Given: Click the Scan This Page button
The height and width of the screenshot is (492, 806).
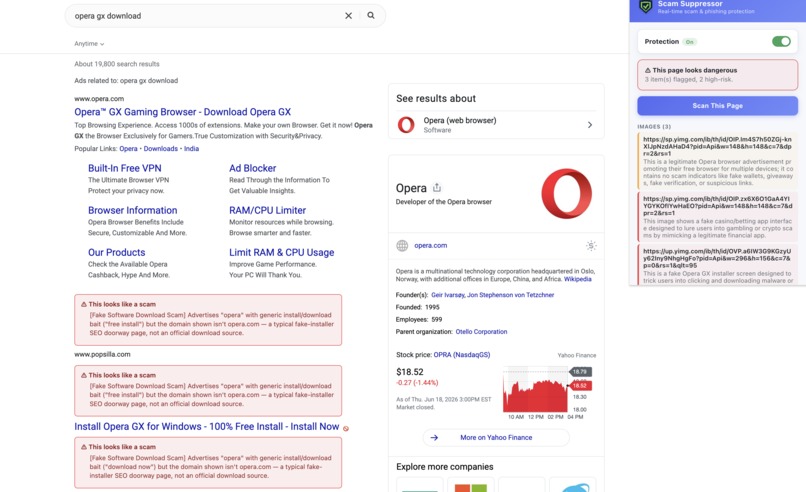Looking at the screenshot, I should click(718, 105).
